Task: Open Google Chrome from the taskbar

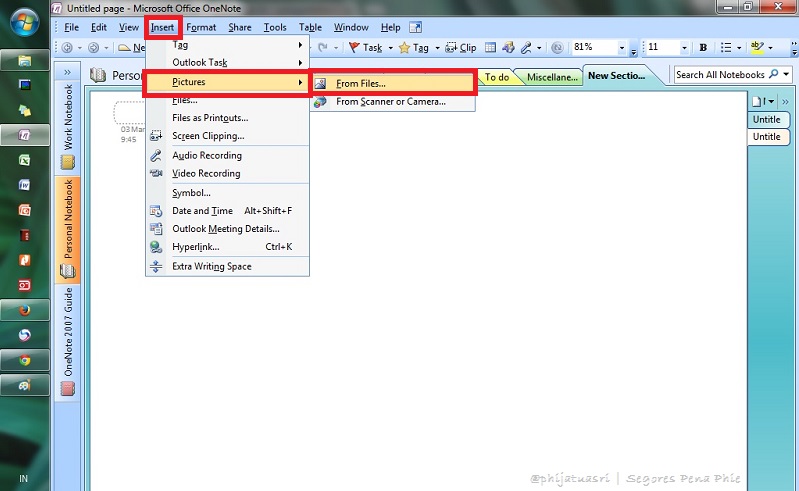Action: point(24,361)
